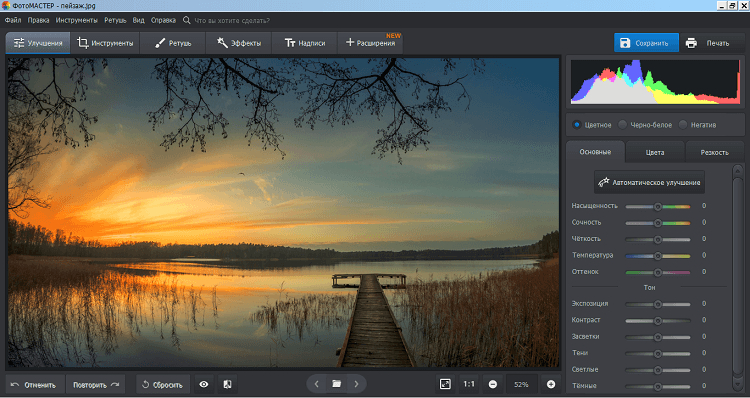
Task: Select the Негатив radio button
Action: [x=683, y=125]
